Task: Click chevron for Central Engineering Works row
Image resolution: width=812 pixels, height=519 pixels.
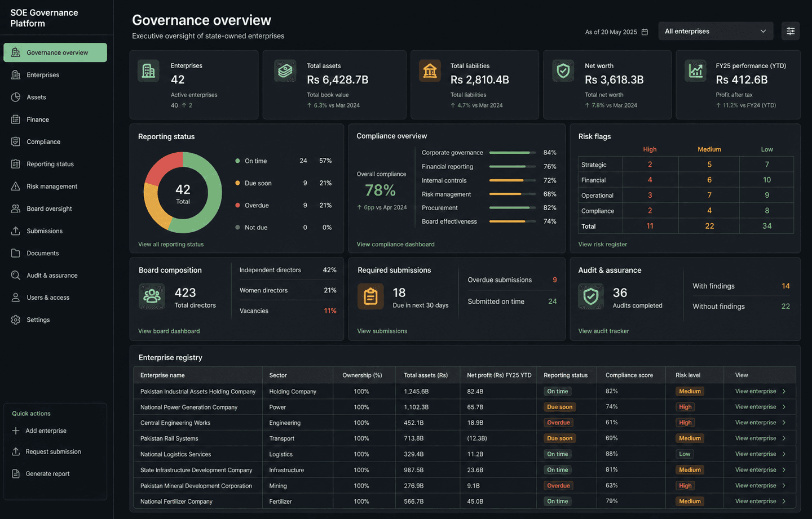Action: (784, 423)
